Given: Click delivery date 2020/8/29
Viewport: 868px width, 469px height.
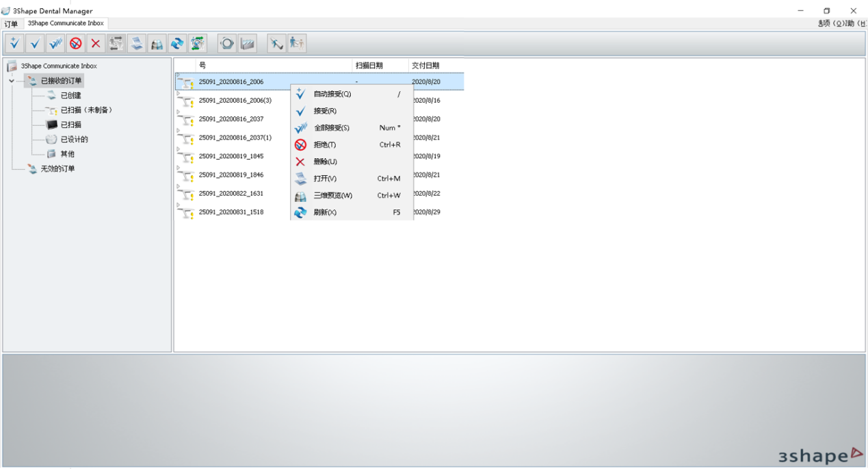Looking at the screenshot, I should coord(427,212).
